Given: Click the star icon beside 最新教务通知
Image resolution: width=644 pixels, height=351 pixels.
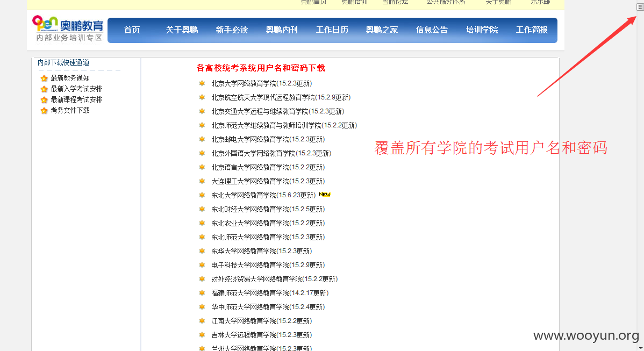Looking at the screenshot, I should (44, 78).
